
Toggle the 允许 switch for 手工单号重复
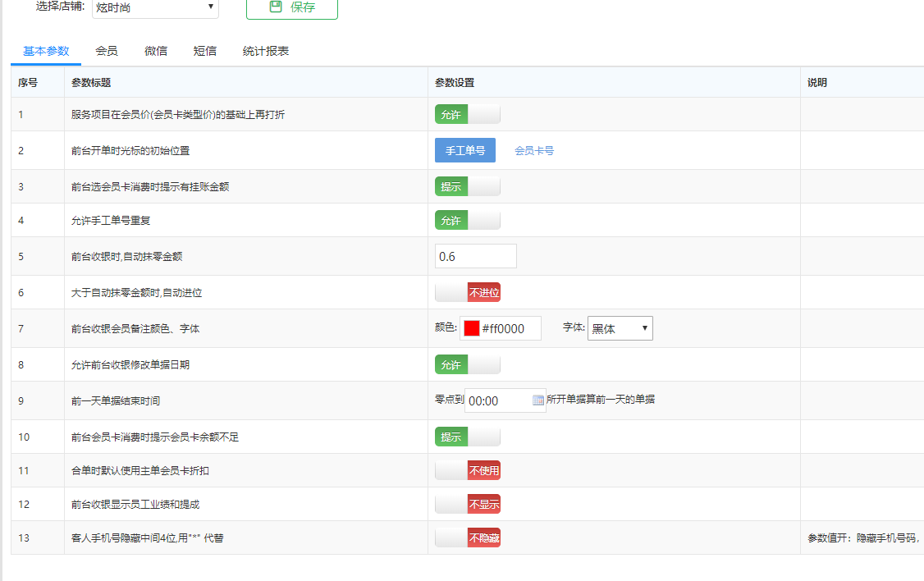pos(467,221)
